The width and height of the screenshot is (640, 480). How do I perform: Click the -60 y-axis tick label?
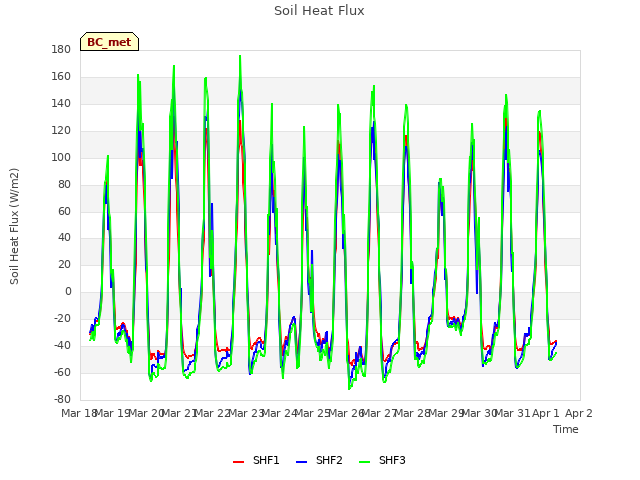tap(62, 372)
